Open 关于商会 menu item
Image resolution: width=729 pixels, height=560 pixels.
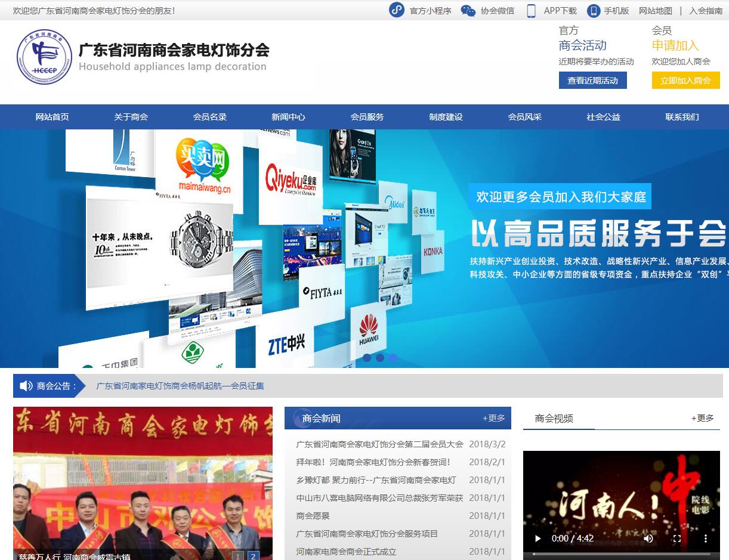pos(131,117)
